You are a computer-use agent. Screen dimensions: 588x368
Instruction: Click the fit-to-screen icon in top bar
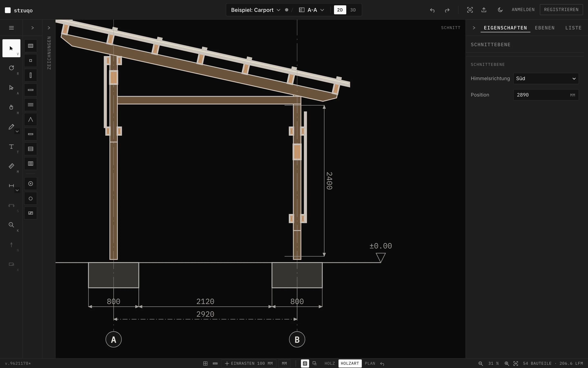click(470, 10)
